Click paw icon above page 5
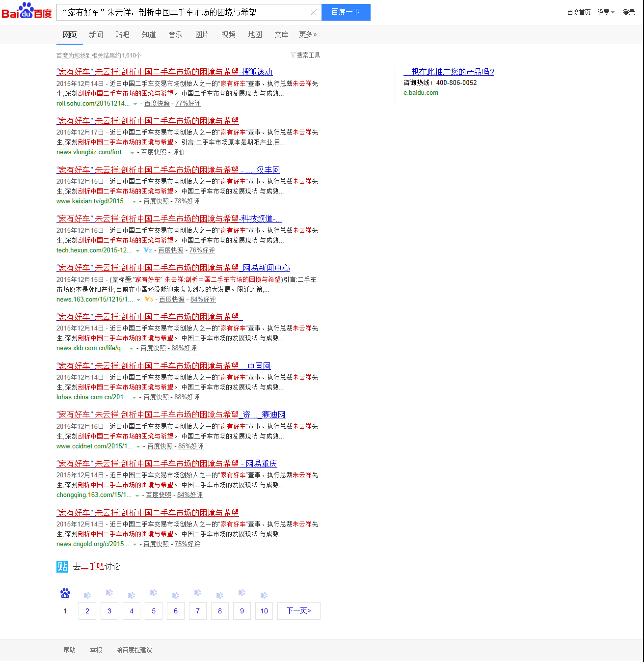Viewport: 644px width, 662px height. pyautogui.click(x=154, y=593)
